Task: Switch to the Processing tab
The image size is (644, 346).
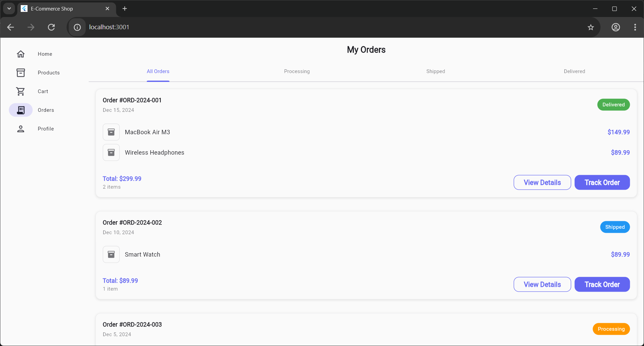Action: pos(297,71)
